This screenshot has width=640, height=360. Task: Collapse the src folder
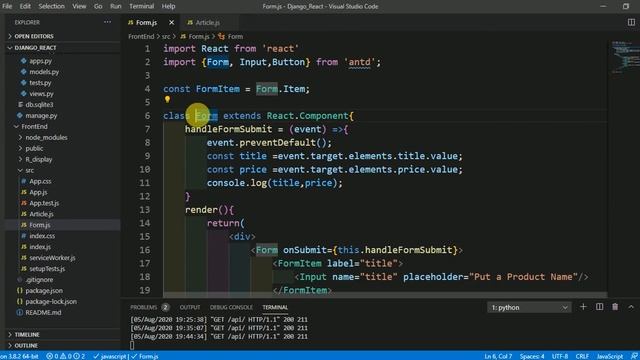coord(29,170)
